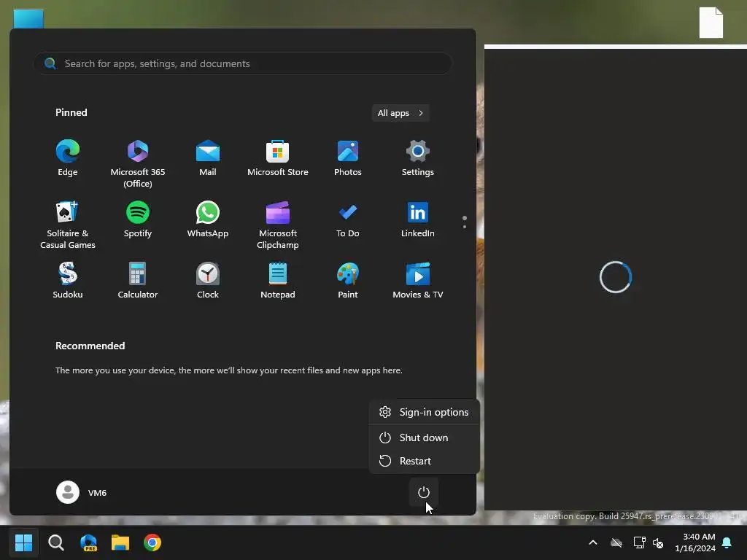Expand the All apps list

pyautogui.click(x=400, y=113)
